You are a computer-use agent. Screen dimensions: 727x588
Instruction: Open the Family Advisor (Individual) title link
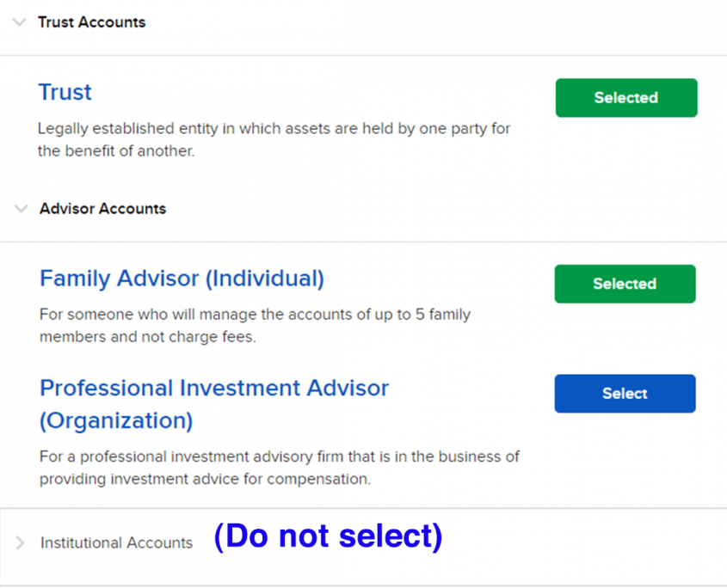pos(182,279)
